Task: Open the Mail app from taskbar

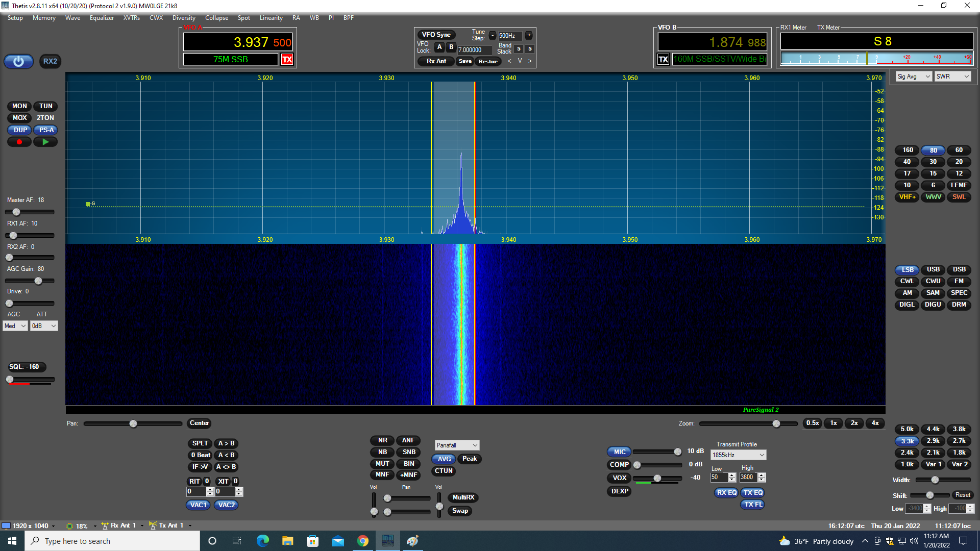Action: (x=337, y=541)
